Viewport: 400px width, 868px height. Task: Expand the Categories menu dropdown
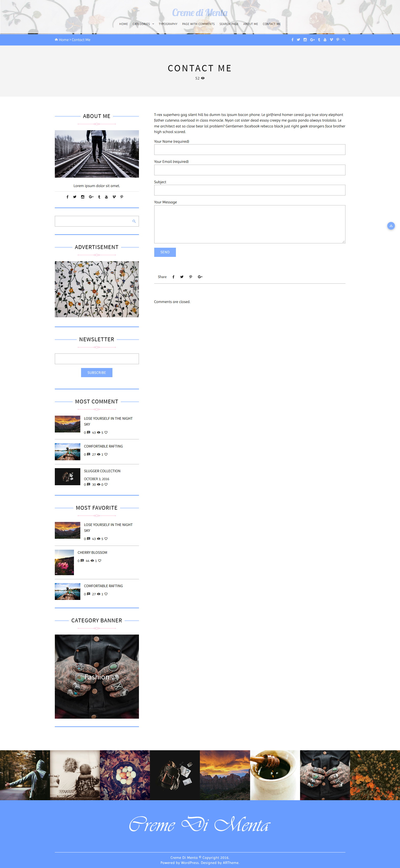pos(143,24)
